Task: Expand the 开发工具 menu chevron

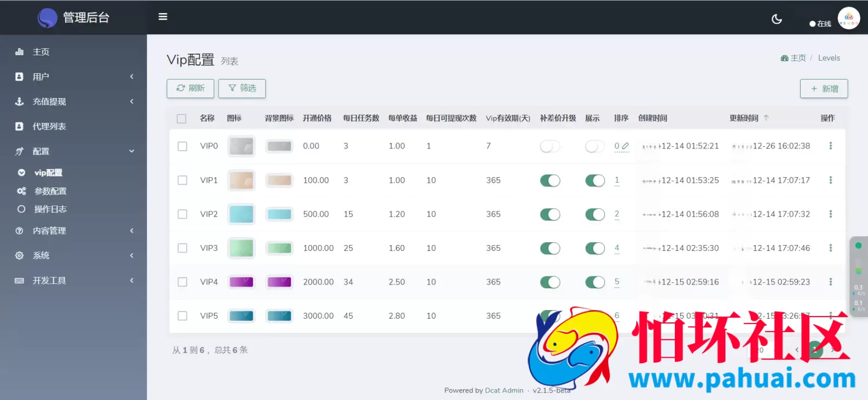Action: 131,280
